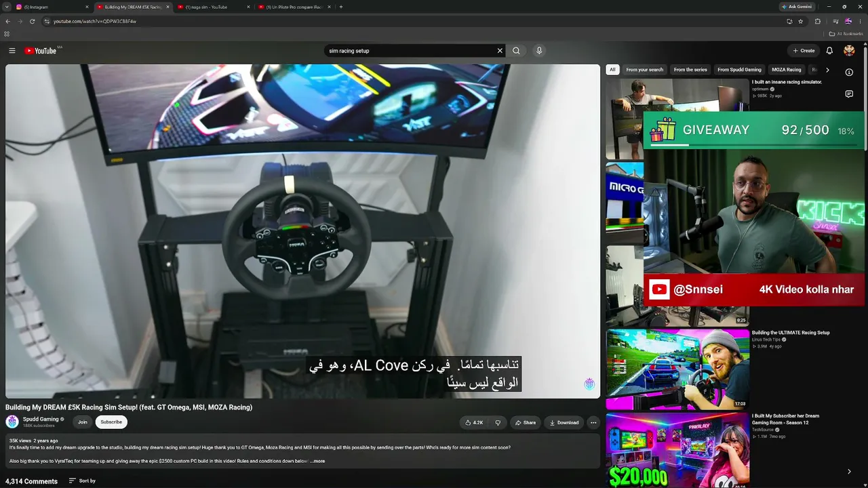Select the All filter chip
This screenshot has width=868, height=488.
pos(612,70)
